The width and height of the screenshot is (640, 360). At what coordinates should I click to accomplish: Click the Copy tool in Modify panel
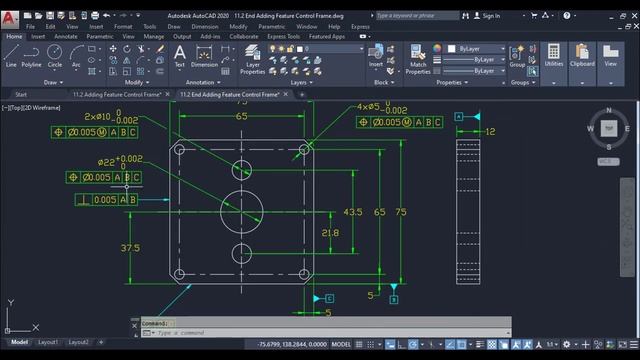coord(113,60)
